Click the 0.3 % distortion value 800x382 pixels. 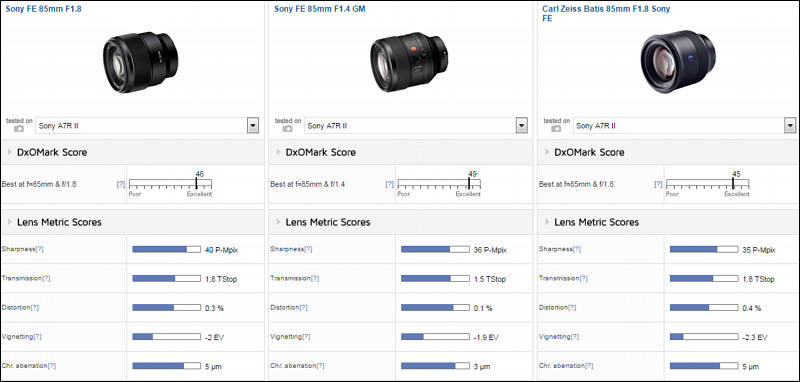click(214, 308)
